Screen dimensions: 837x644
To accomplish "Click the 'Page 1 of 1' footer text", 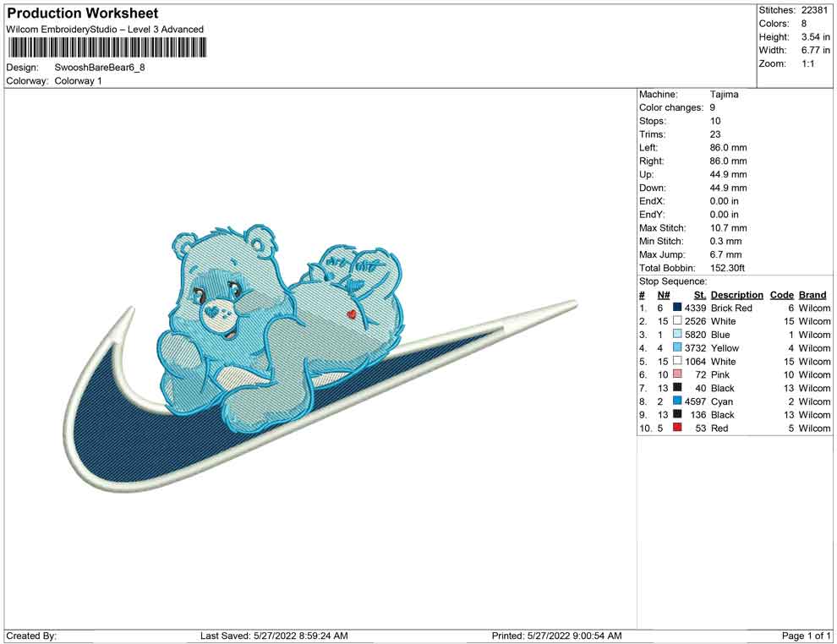I will pyautogui.click(x=806, y=636).
